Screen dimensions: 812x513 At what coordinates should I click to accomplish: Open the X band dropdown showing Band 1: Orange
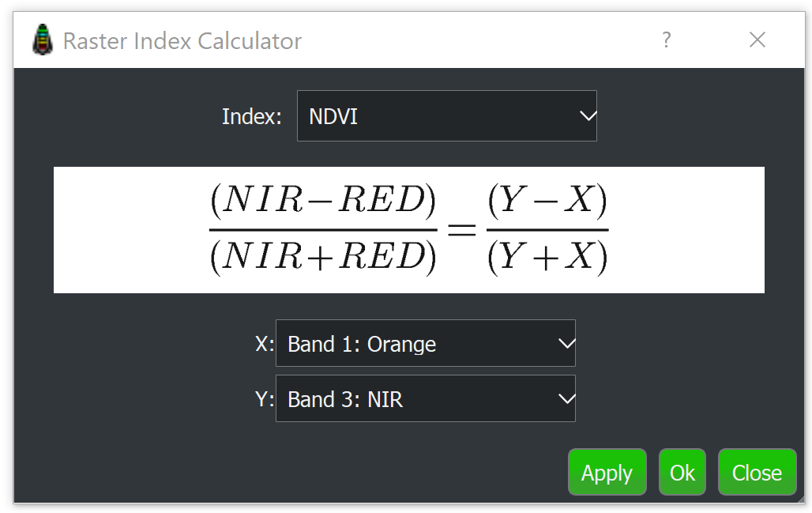pos(425,344)
